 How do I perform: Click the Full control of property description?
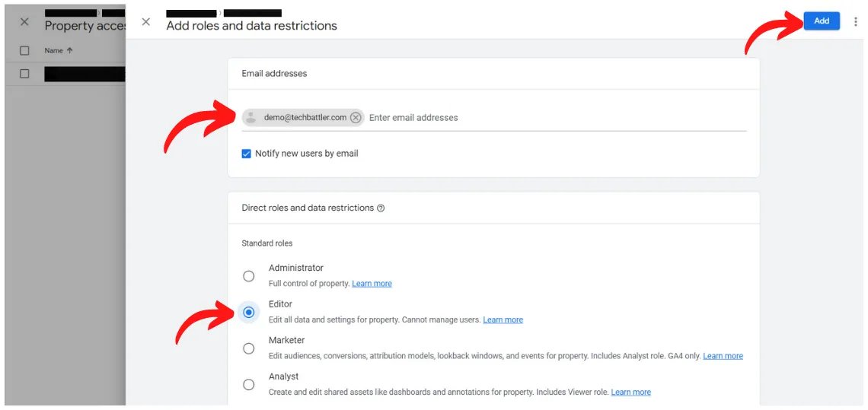(309, 283)
